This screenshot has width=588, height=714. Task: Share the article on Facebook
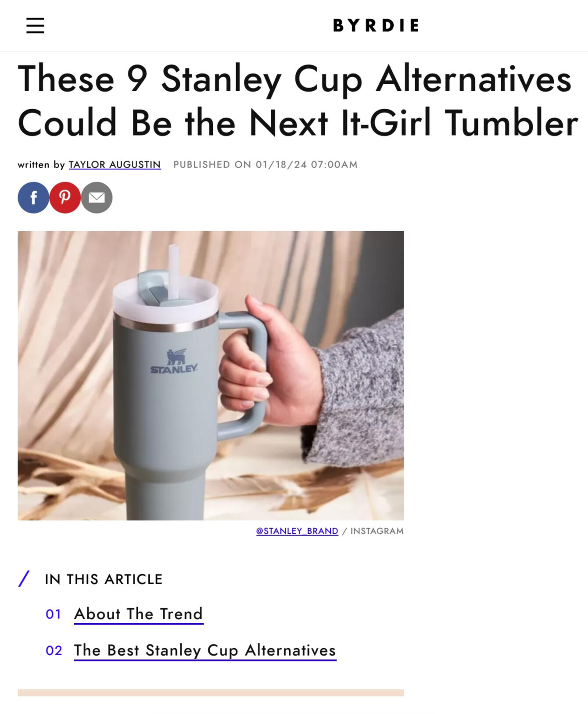(33, 198)
